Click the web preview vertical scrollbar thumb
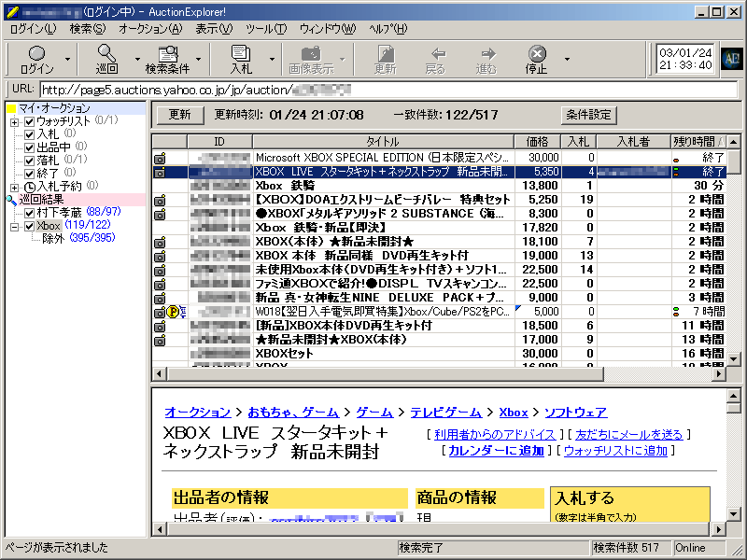 (x=734, y=408)
